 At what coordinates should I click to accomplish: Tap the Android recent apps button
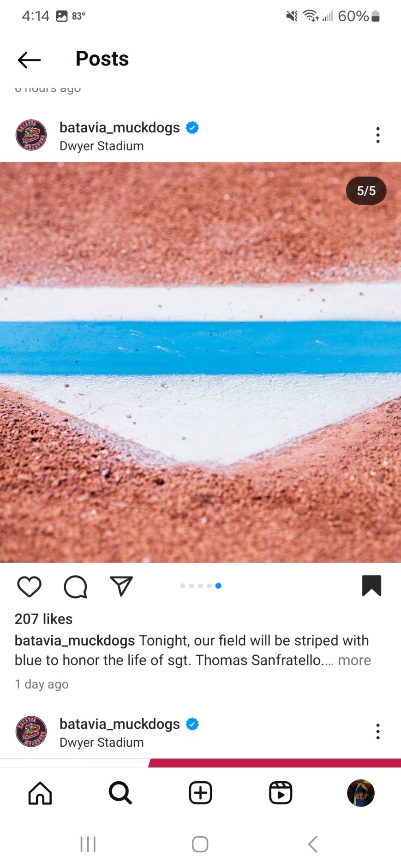pyautogui.click(x=88, y=844)
